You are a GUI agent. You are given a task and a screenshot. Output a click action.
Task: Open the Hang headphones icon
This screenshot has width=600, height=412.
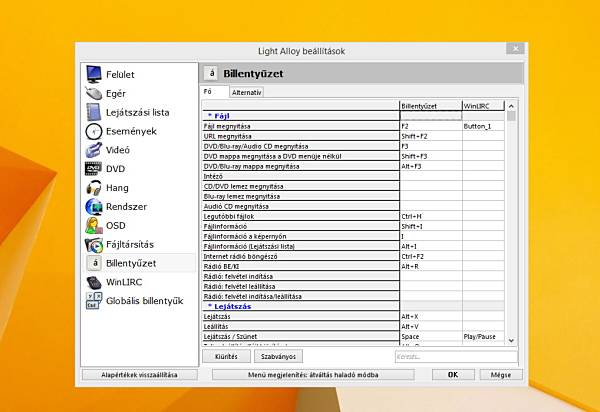[94, 188]
